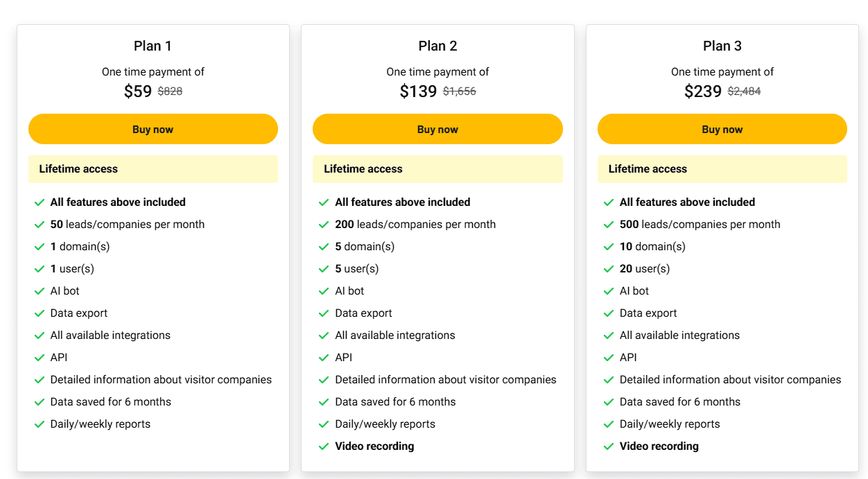The image size is (868, 479).
Task: Click the checkmark next to "API" in Plan 3
Action: 608,357
